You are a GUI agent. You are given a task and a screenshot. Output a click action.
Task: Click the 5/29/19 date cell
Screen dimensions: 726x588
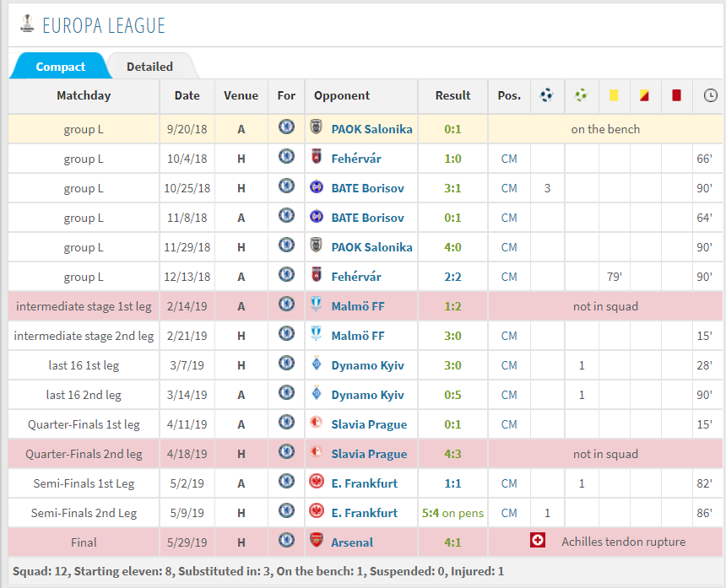187,542
